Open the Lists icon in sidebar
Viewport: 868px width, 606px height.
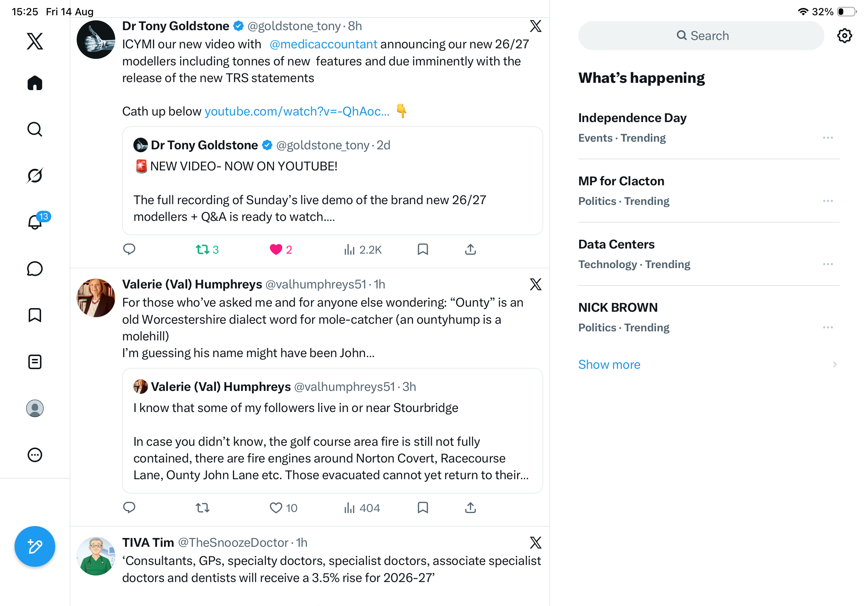click(x=35, y=362)
